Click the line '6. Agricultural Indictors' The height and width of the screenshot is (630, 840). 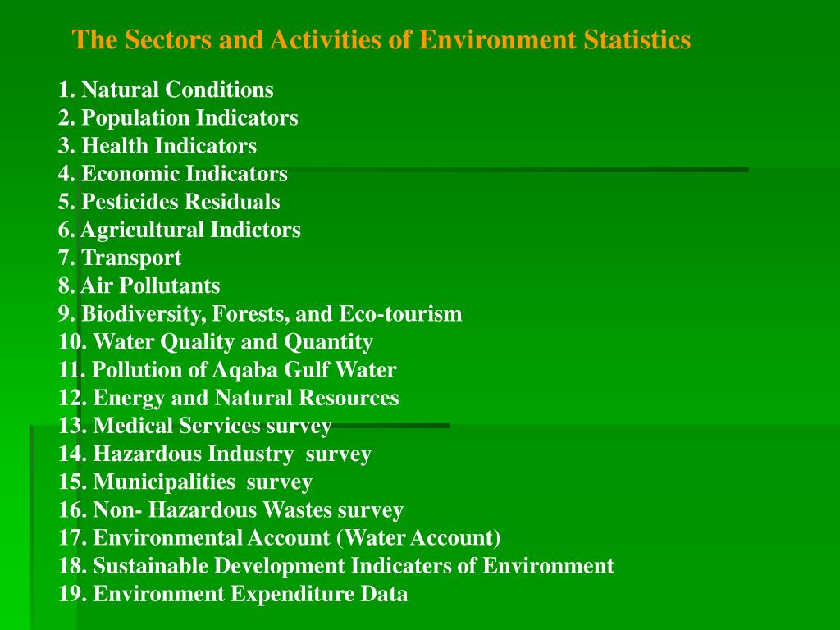179,230
